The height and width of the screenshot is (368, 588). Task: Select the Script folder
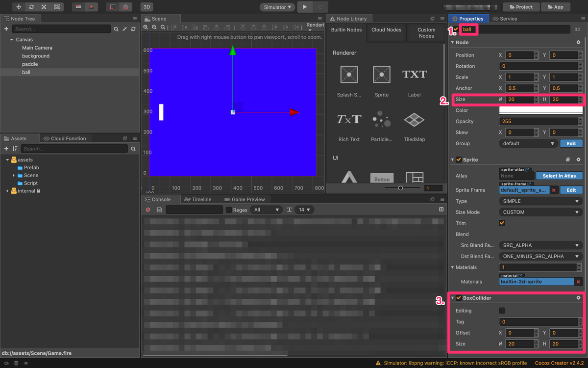point(31,183)
